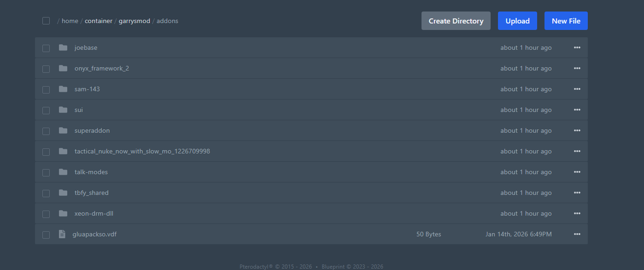The width and height of the screenshot is (644, 270).
Task: Click the talk-modes folder icon
Action: click(63, 172)
